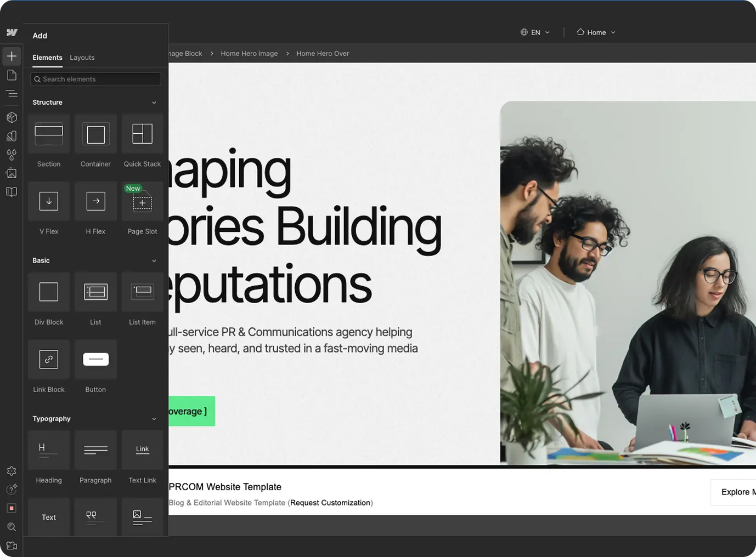Open the Pages panel icon

(12, 75)
